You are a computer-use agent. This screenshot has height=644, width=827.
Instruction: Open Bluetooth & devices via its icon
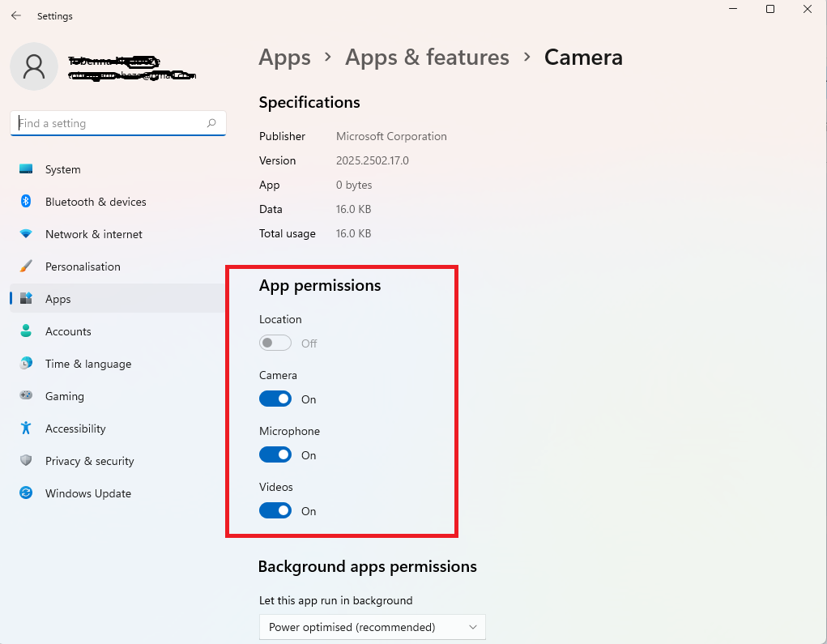26,202
